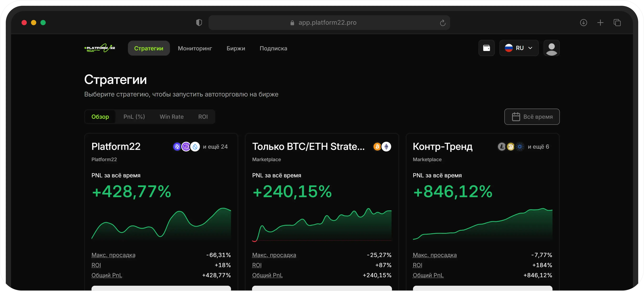644x291 pixels.
Task: Switch to Биржи section
Action: (235, 48)
